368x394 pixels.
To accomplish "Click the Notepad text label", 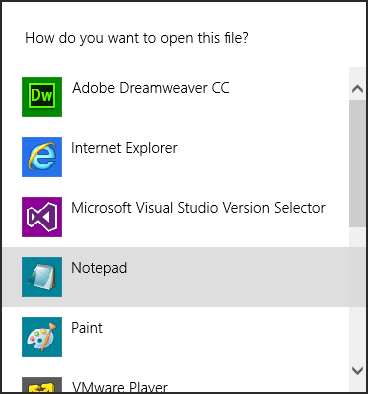I will point(99,268).
